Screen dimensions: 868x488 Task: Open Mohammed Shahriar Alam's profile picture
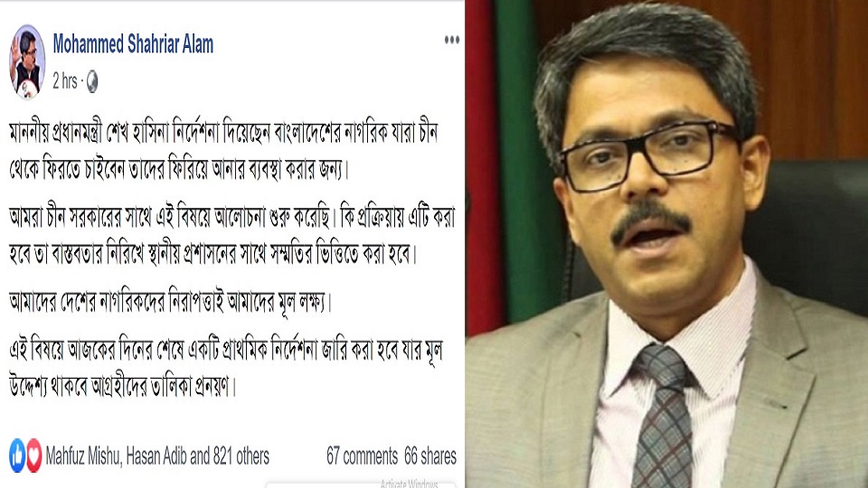coord(27,61)
